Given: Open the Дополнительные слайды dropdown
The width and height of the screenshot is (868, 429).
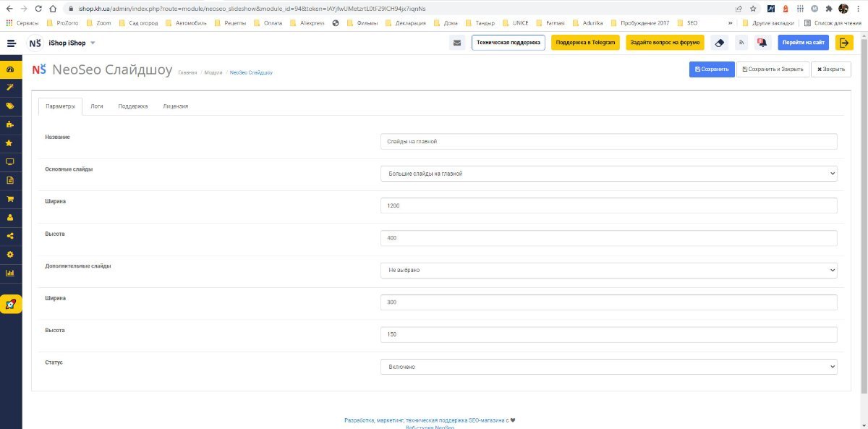Looking at the screenshot, I should (x=608, y=270).
